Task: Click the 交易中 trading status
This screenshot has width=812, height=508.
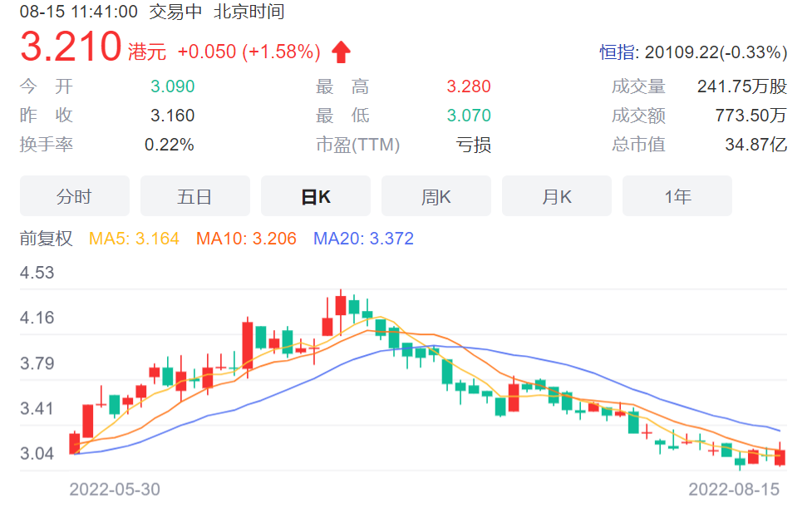Action: point(175,12)
